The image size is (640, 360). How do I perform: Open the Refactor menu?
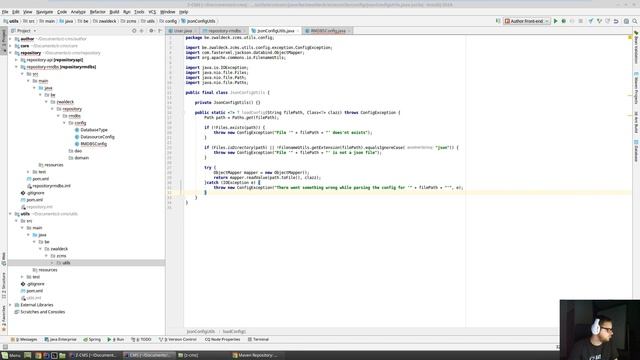coord(98,12)
